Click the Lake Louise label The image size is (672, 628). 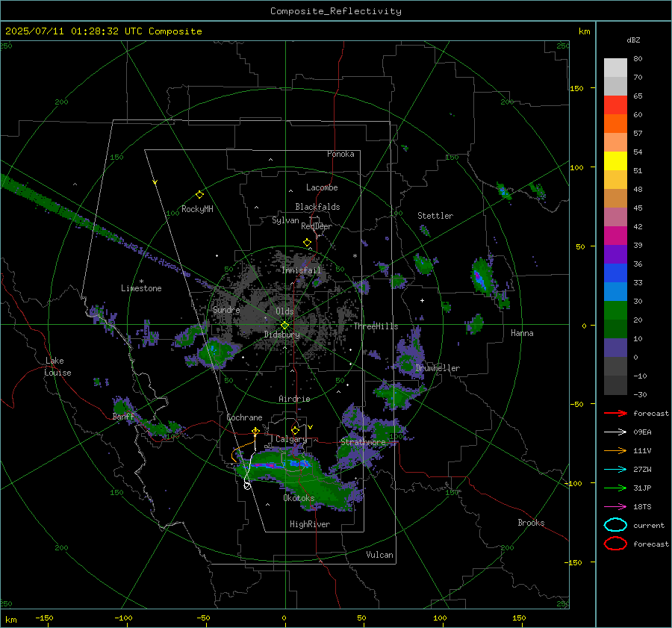(58, 367)
